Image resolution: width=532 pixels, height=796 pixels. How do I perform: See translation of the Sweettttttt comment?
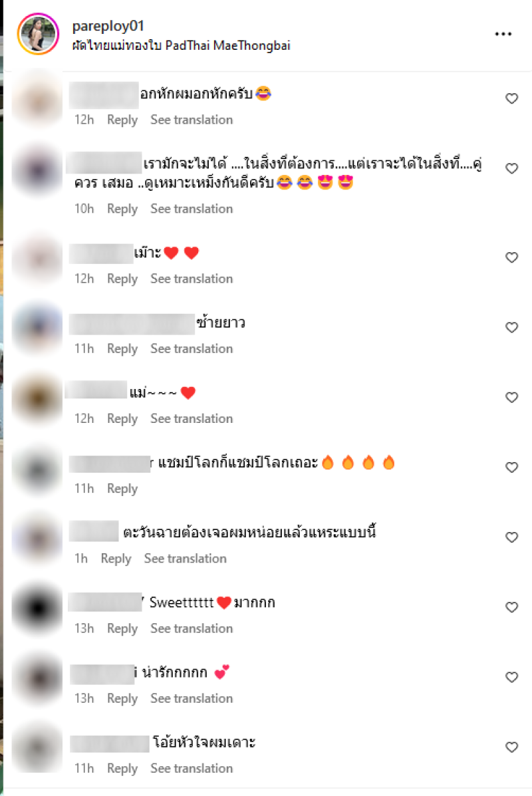(192, 628)
